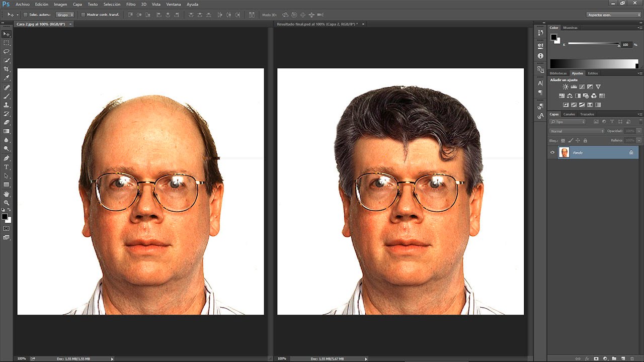This screenshot has width=644, height=362.
Task: Select the History Brush tool
Action: pos(7,114)
